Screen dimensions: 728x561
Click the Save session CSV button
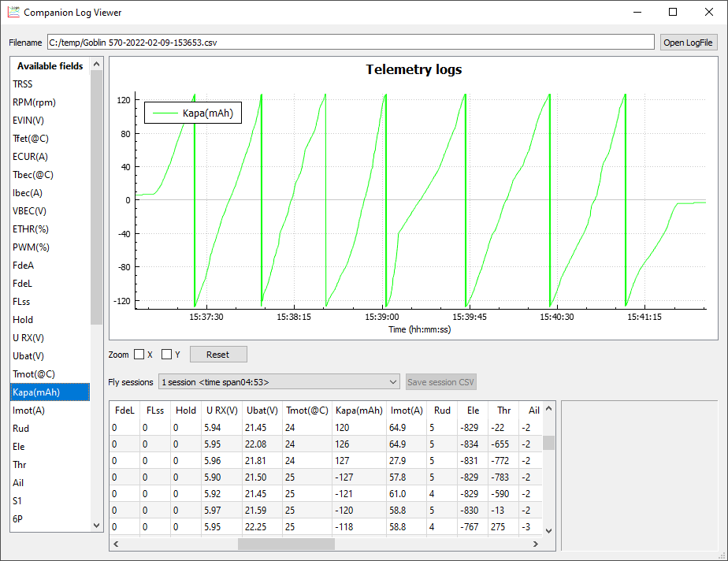click(x=440, y=381)
